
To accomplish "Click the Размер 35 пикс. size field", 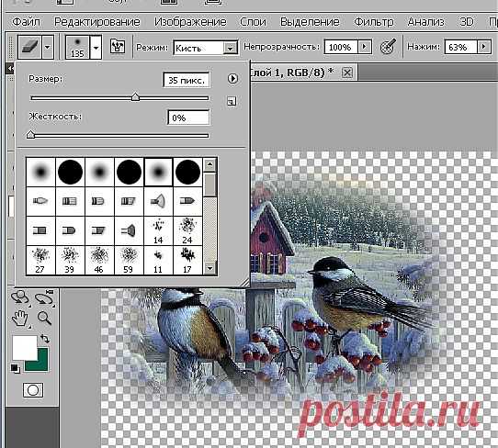I will (187, 80).
